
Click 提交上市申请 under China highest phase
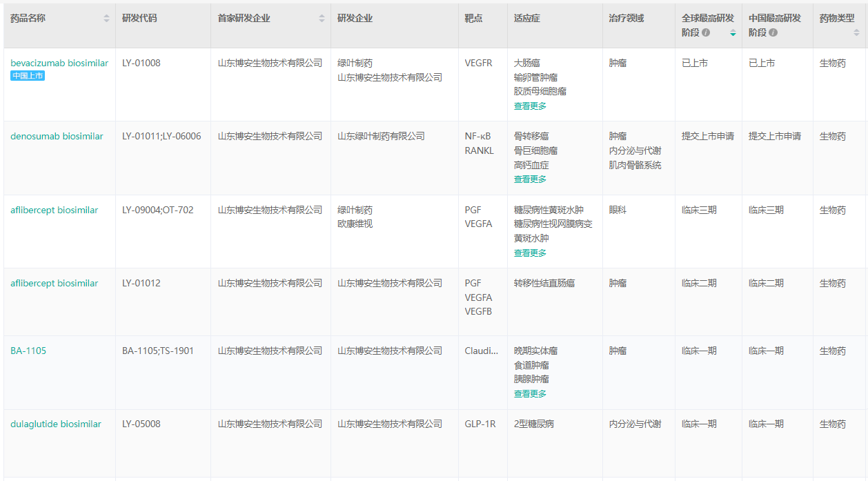tap(775, 136)
